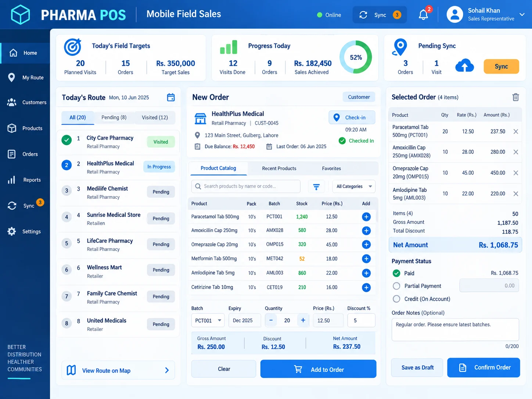Open the Favorites tab
The width and height of the screenshot is (532, 399).
click(x=331, y=169)
